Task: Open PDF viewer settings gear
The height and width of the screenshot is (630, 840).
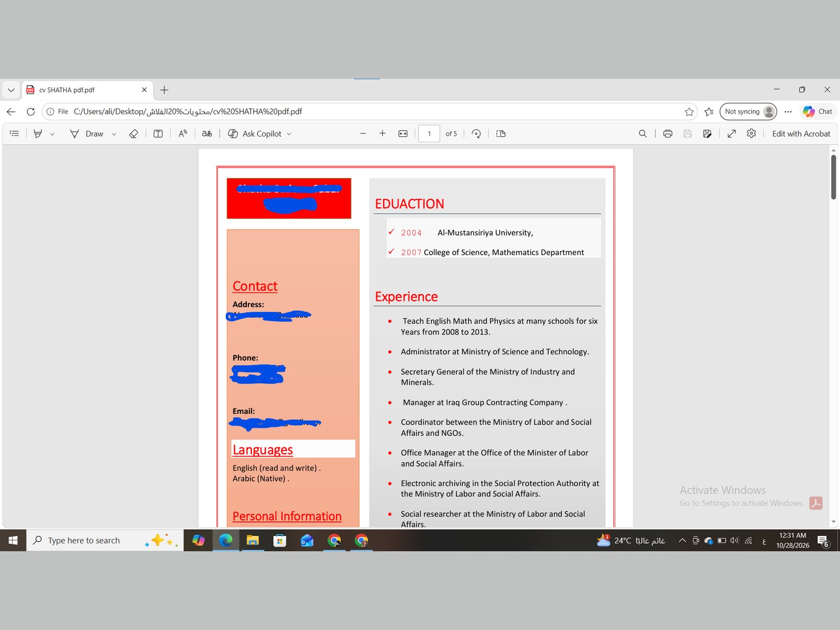Action: [751, 134]
